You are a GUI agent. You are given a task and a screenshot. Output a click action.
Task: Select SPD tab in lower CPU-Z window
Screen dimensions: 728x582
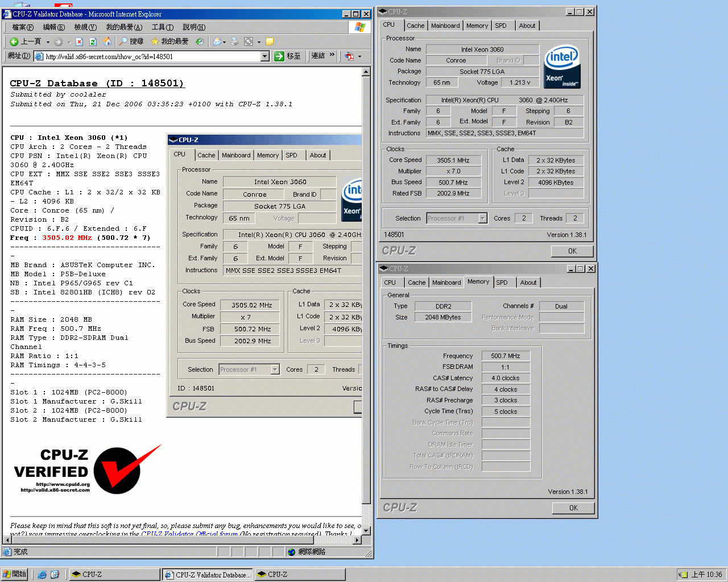[x=502, y=282]
